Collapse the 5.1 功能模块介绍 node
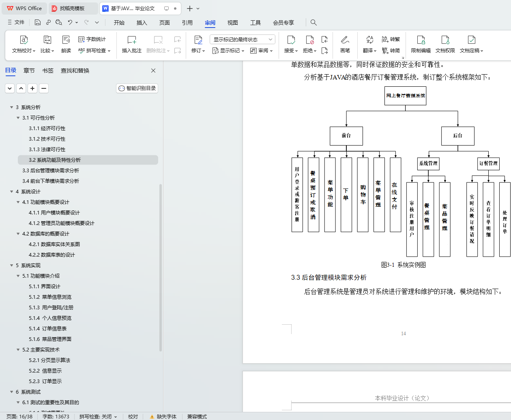 point(18,276)
